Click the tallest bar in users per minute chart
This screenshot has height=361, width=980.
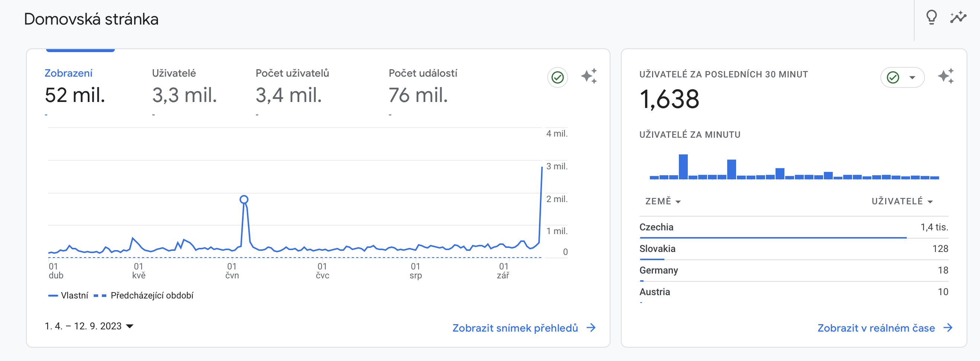[x=683, y=167]
